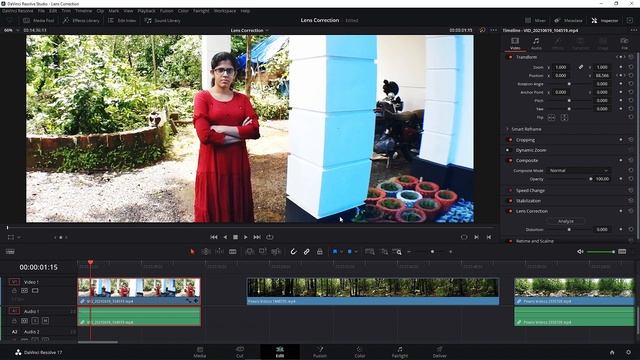Viewport: 640px width, 360px height.
Task: Enable the Dynamic Zoom toggle
Action: coord(508,150)
